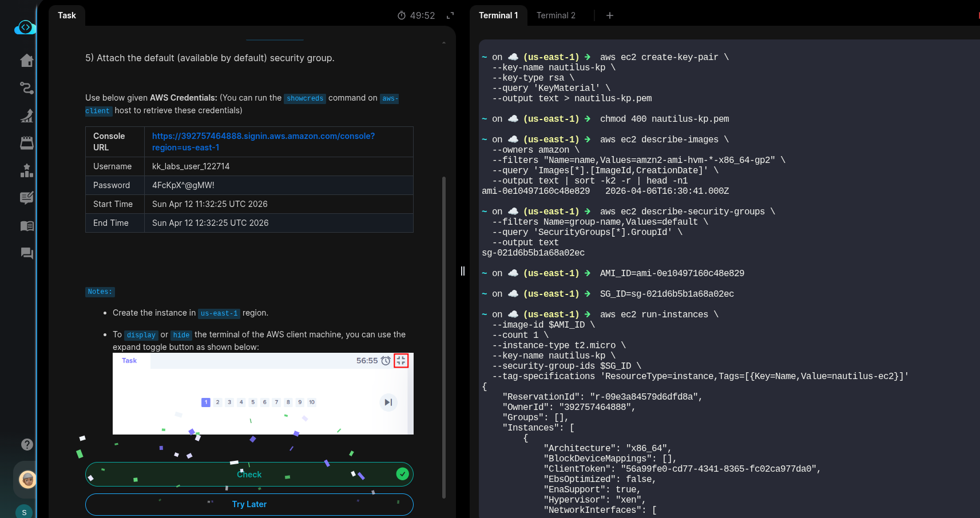
Task: Toggle the task panel expand button
Action: click(x=450, y=15)
